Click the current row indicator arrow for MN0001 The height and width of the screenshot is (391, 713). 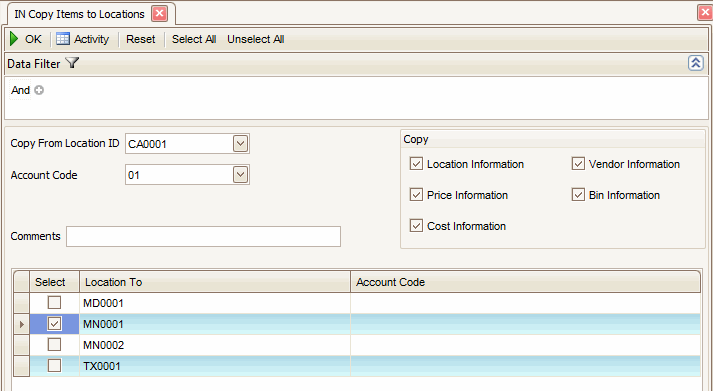pyautogui.click(x=21, y=324)
